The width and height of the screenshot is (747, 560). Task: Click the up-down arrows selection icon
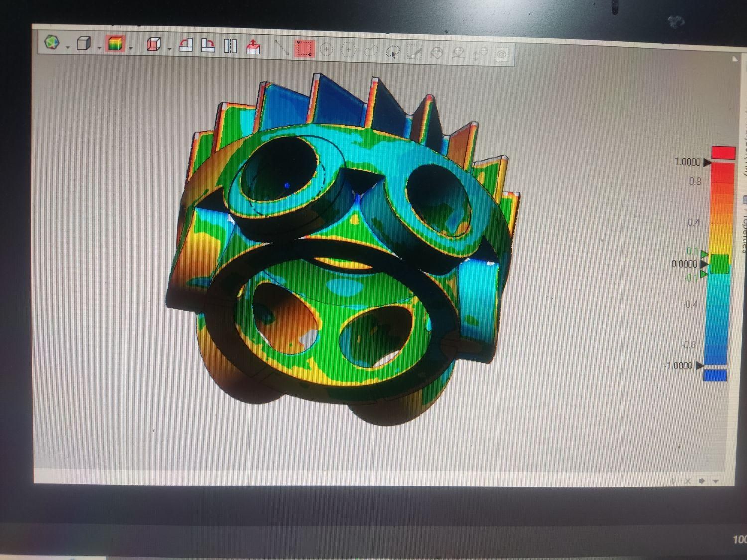pyautogui.click(x=480, y=54)
